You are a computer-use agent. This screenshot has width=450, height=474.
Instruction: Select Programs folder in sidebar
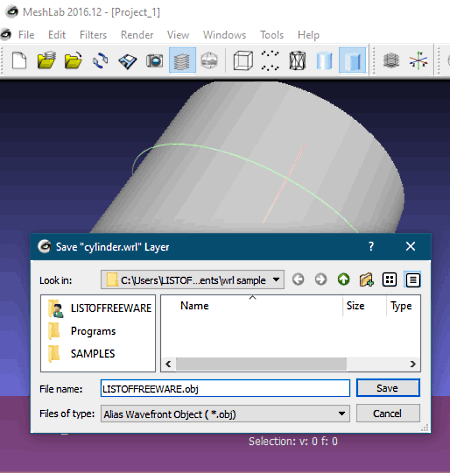(82, 331)
